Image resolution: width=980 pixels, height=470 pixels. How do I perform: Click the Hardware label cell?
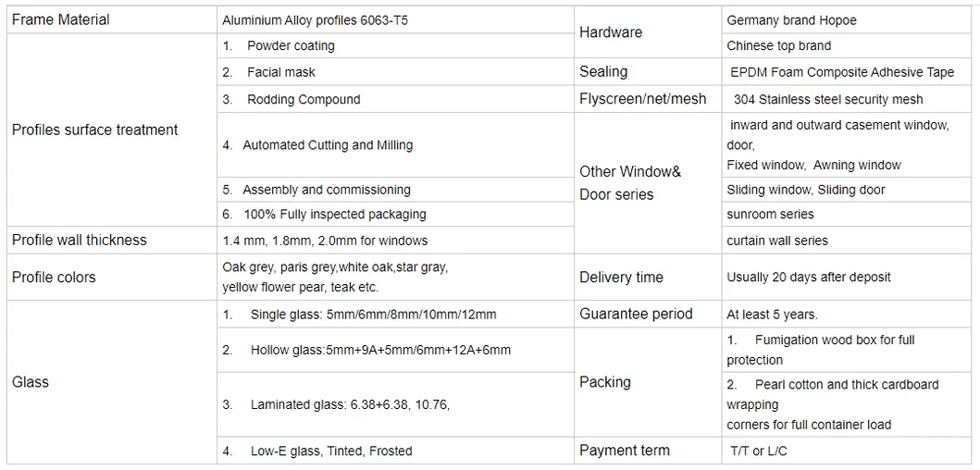(611, 32)
